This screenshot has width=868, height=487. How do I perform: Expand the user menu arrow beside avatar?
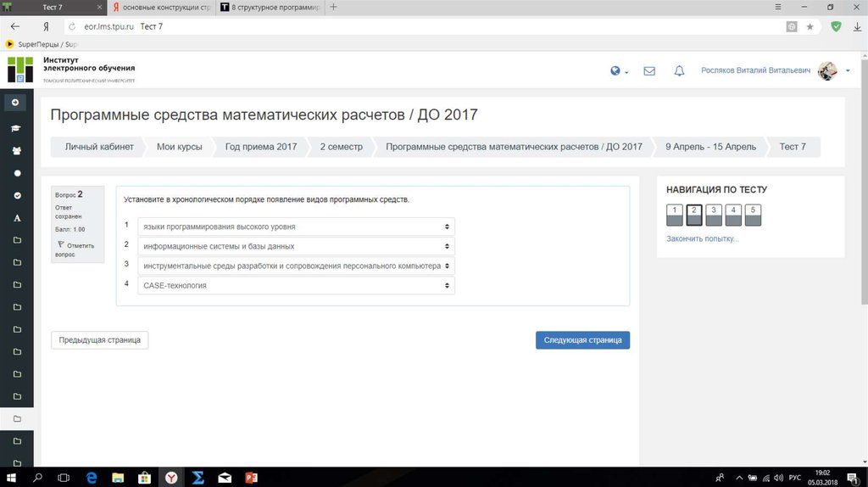point(848,71)
